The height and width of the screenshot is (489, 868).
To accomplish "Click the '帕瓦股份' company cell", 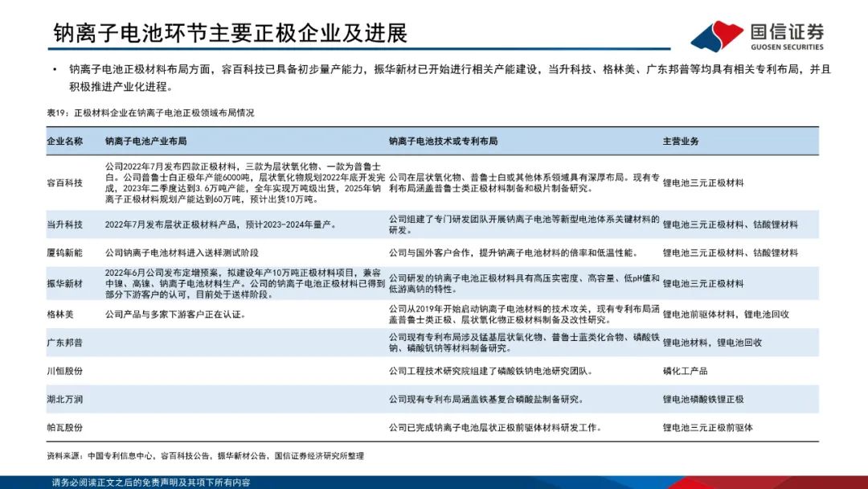I will tap(65, 428).
